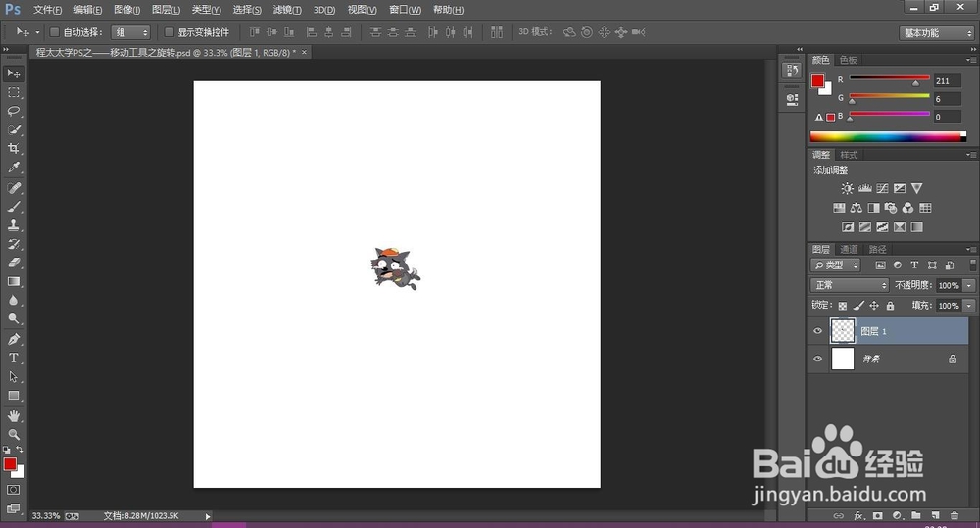This screenshot has width=980, height=528.
Task: Open layer filter 类型 dropdown
Action: click(x=836, y=264)
